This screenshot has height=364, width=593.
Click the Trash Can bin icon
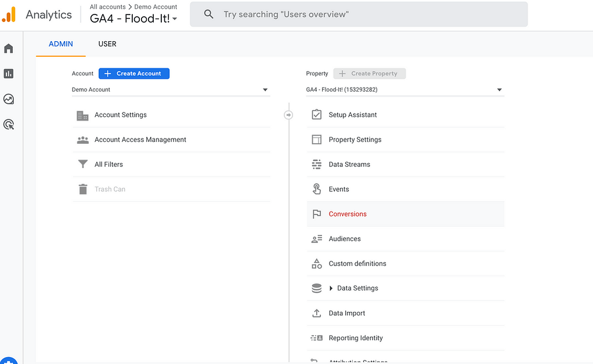pyautogui.click(x=82, y=189)
